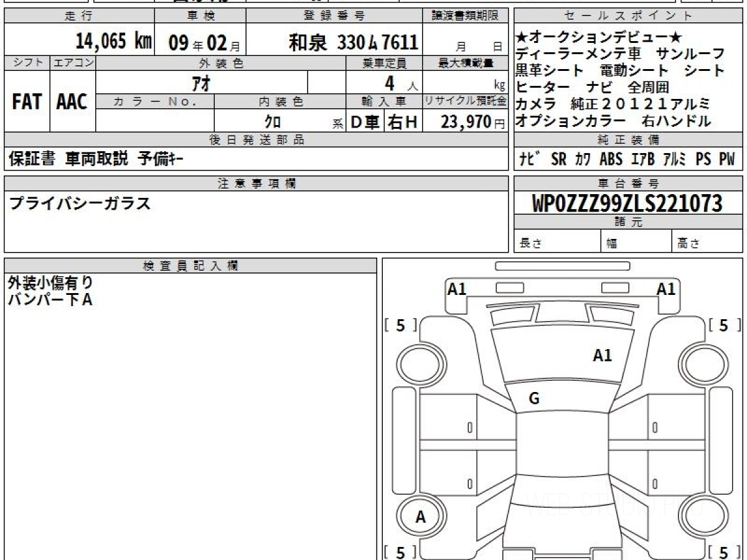747x560 pixels.
Task: Click the 車検 header cell
Action: [x=200, y=16]
